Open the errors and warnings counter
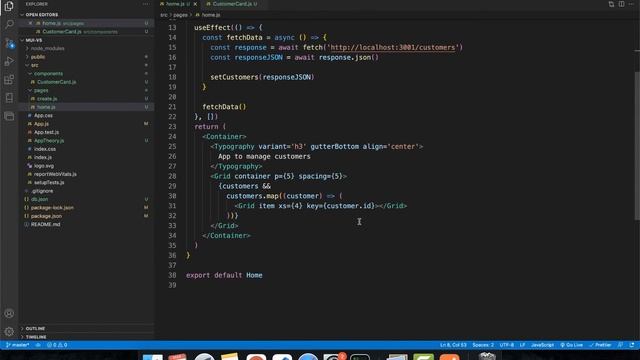This screenshot has width=640, height=360. tap(57, 345)
